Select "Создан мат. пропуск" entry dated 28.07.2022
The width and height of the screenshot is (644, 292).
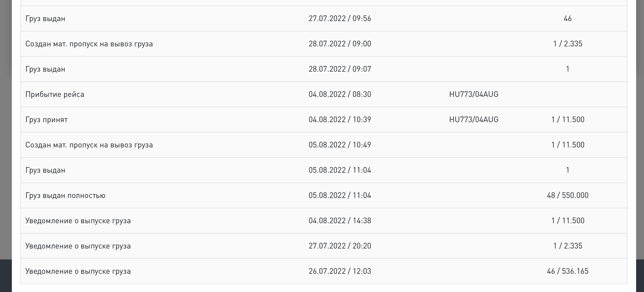[89, 44]
